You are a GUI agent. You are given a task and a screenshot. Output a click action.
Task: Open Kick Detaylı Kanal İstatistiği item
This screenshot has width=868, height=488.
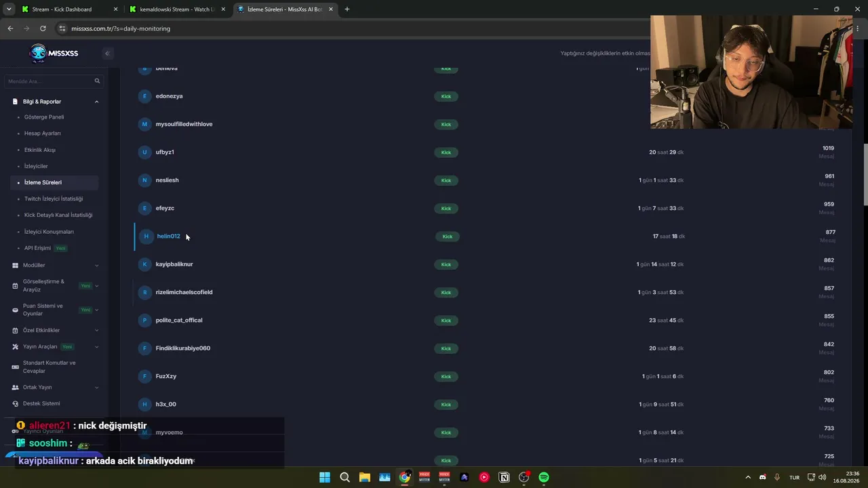coord(58,215)
